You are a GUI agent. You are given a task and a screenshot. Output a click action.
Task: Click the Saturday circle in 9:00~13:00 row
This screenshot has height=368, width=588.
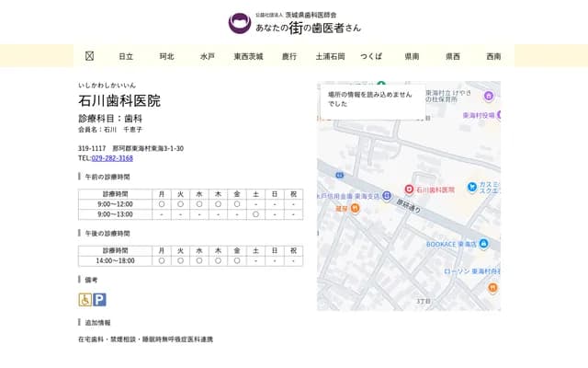[255, 214]
